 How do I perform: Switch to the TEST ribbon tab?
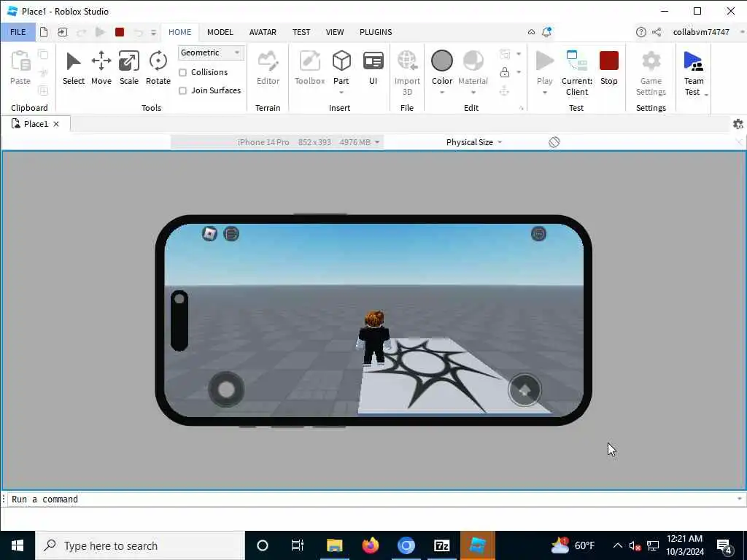[x=301, y=32]
